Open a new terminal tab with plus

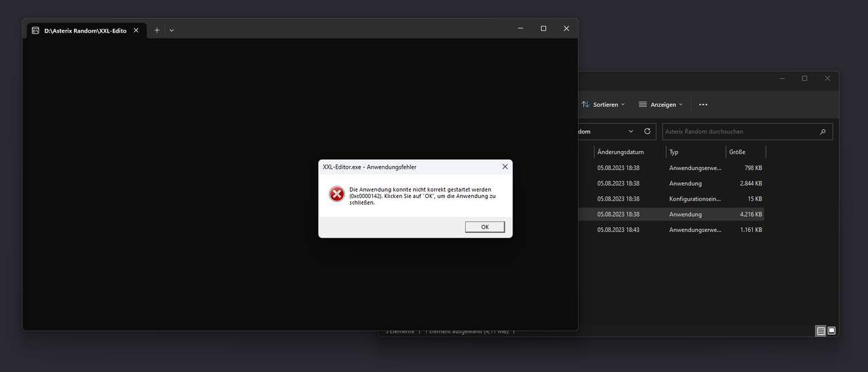[157, 30]
